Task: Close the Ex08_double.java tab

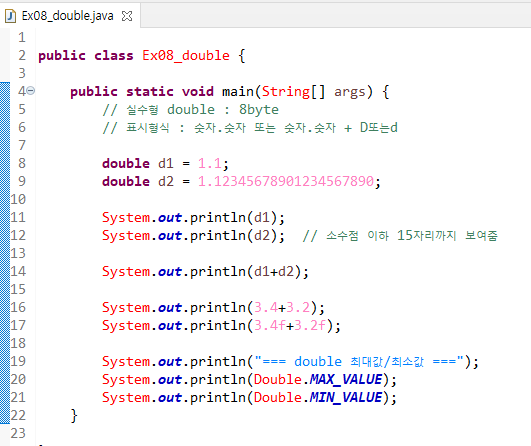Action: 127,16
